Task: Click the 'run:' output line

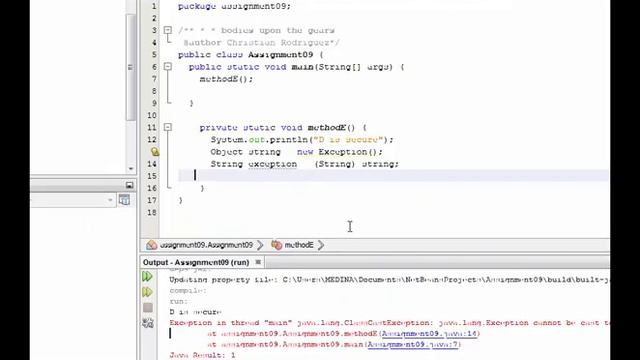Action: [x=178, y=301]
